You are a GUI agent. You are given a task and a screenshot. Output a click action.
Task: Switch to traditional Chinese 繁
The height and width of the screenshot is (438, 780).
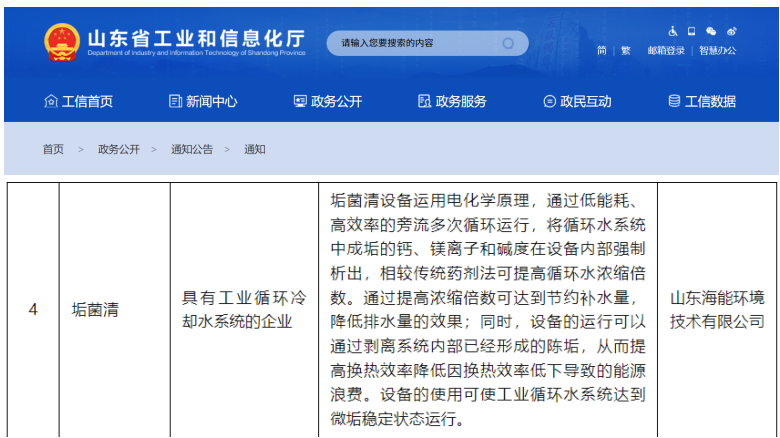(626, 51)
